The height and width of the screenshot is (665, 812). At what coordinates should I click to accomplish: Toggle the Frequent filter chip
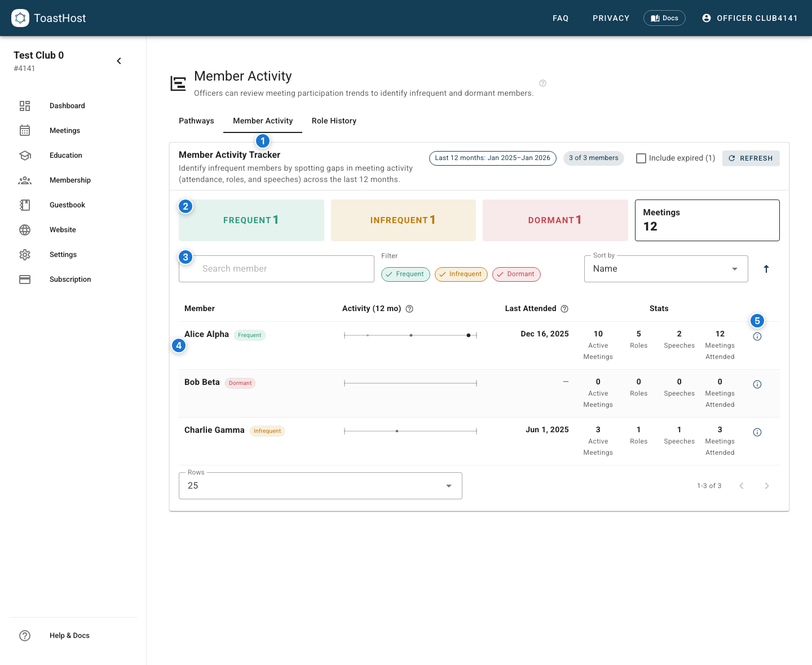tap(405, 274)
